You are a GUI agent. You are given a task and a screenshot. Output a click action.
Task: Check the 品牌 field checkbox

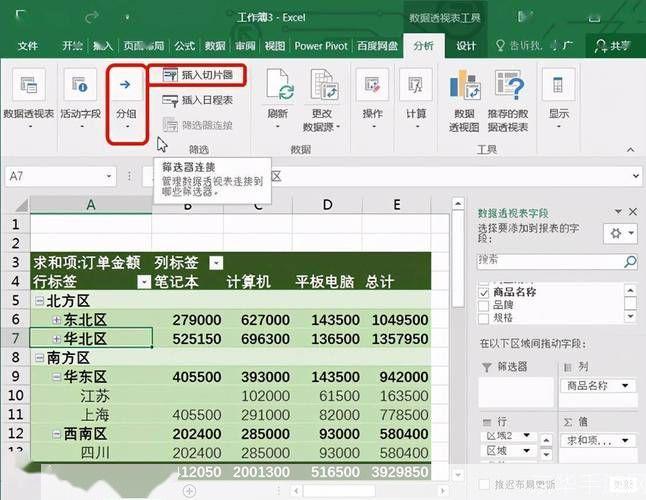(x=484, y=306)
